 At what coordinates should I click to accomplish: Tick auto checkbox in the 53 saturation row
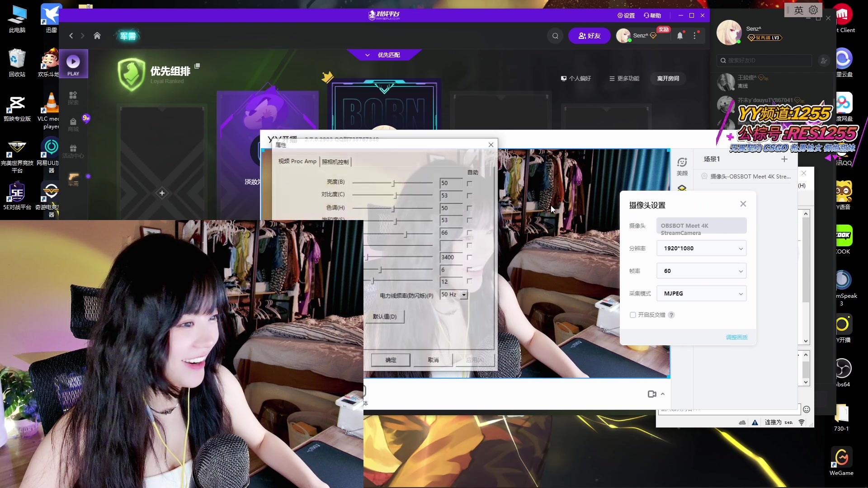[469, 220]
